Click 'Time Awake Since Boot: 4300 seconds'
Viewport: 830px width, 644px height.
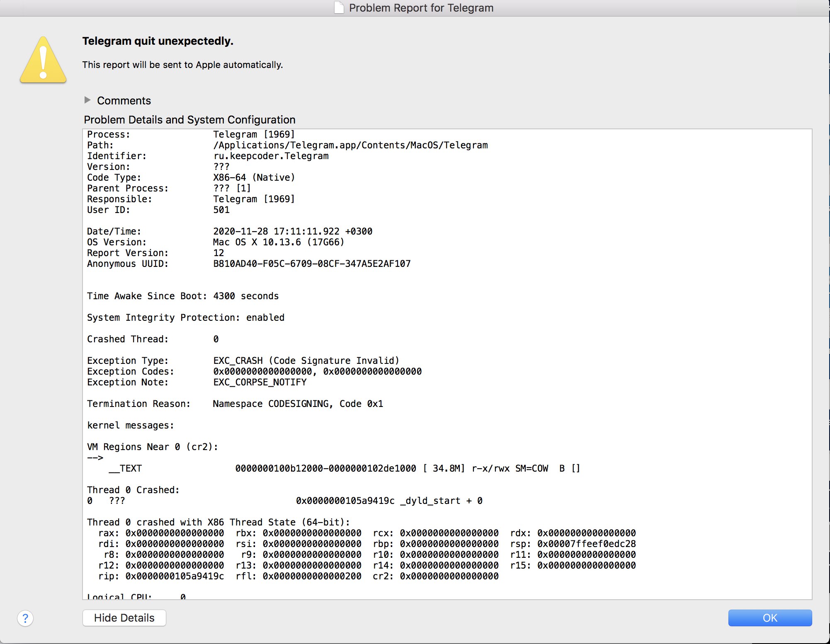[183, 296]
